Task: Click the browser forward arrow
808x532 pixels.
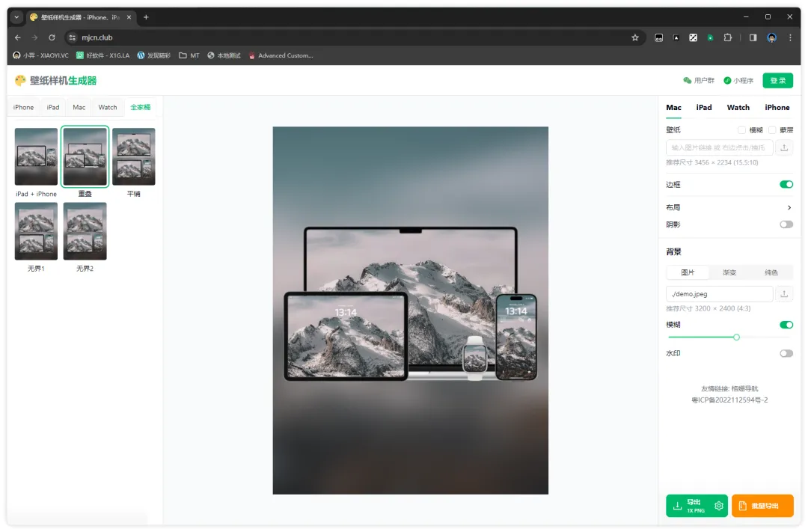Action: [34, 37]
